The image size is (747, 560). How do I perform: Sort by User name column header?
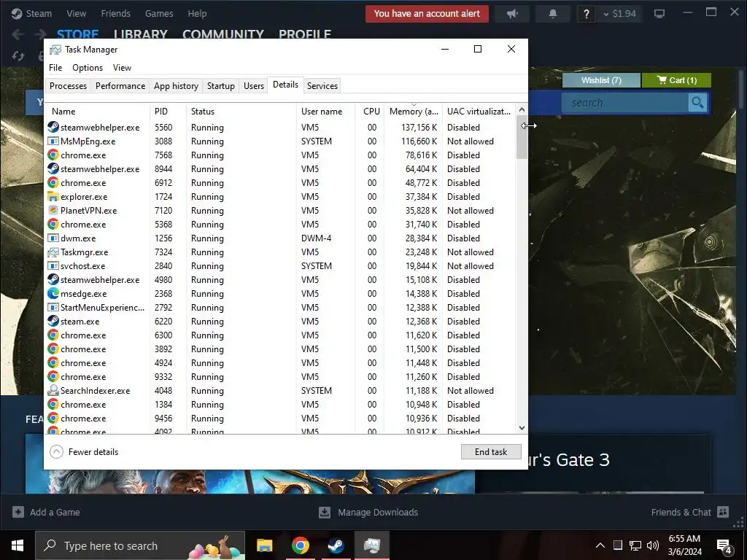tap(325, 111)
